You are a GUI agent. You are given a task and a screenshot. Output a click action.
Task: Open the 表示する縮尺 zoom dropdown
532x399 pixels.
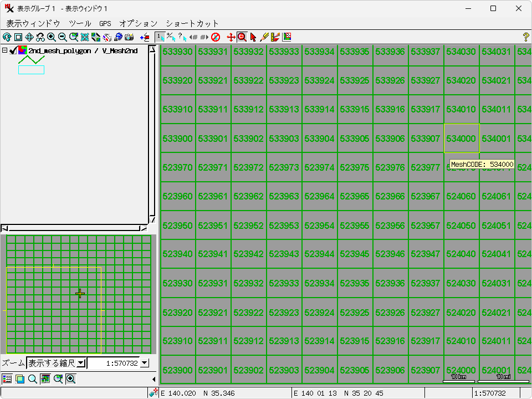[80, 363]
